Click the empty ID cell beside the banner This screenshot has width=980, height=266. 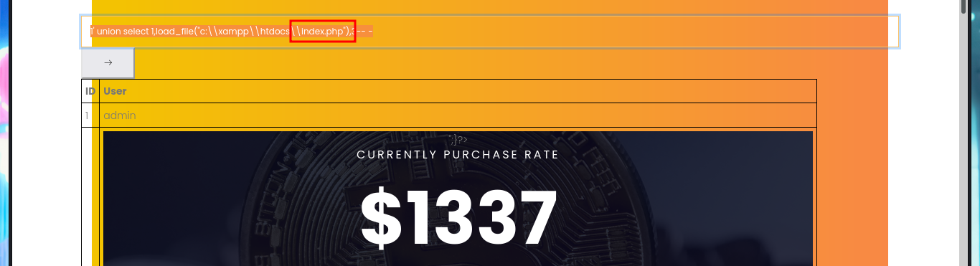tap(90, 197)
